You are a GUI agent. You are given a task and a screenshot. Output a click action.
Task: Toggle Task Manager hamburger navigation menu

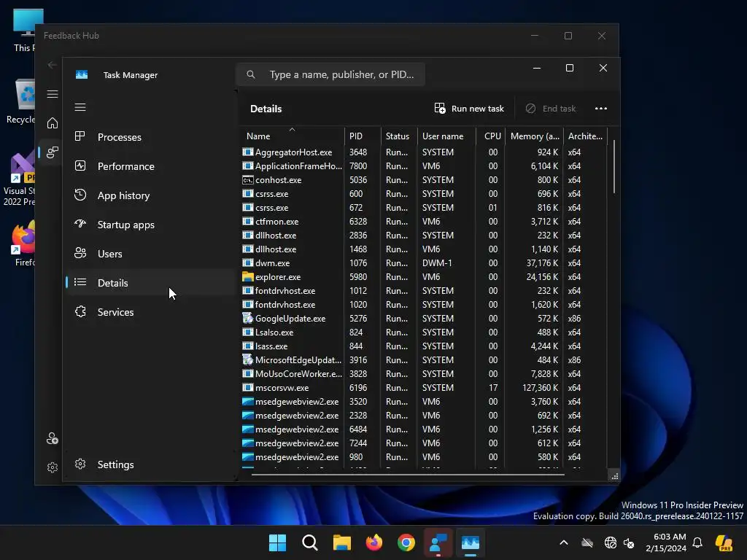80,107
